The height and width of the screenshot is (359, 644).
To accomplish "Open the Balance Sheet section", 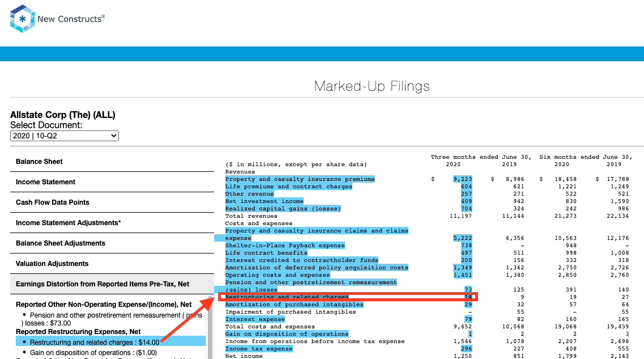I will (112, 162).
